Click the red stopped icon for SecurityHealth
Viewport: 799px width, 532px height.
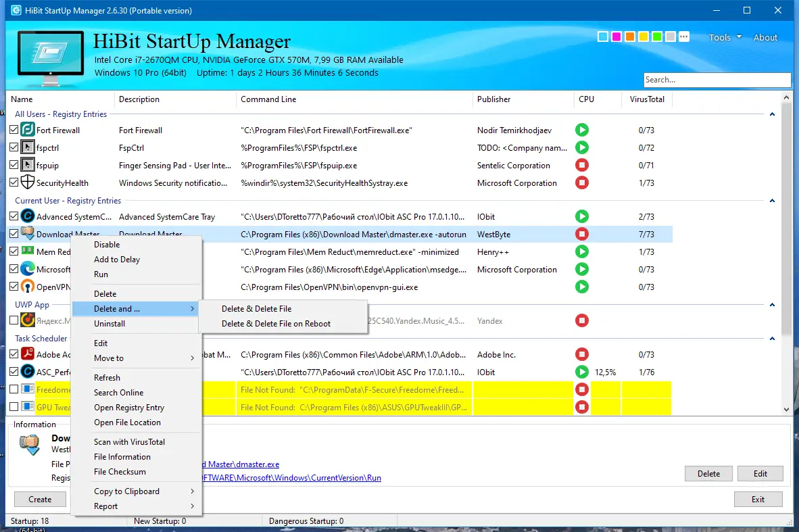click(x=582, y=183)
